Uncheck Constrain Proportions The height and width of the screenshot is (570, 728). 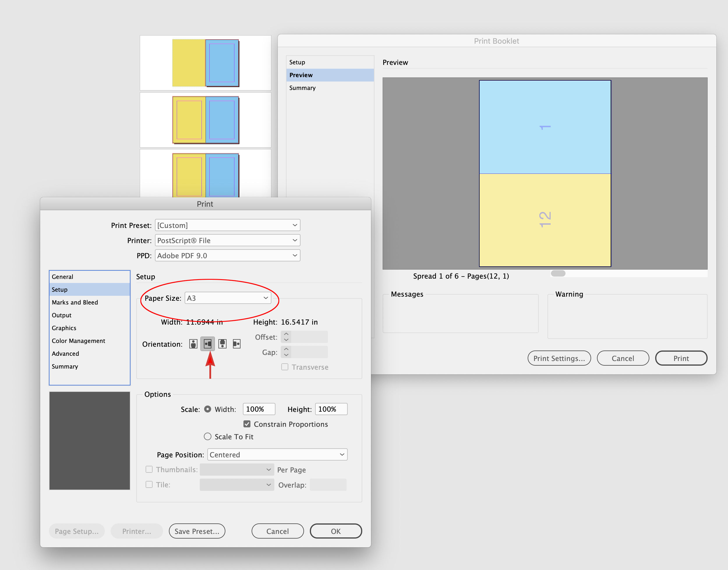[247, 424]
